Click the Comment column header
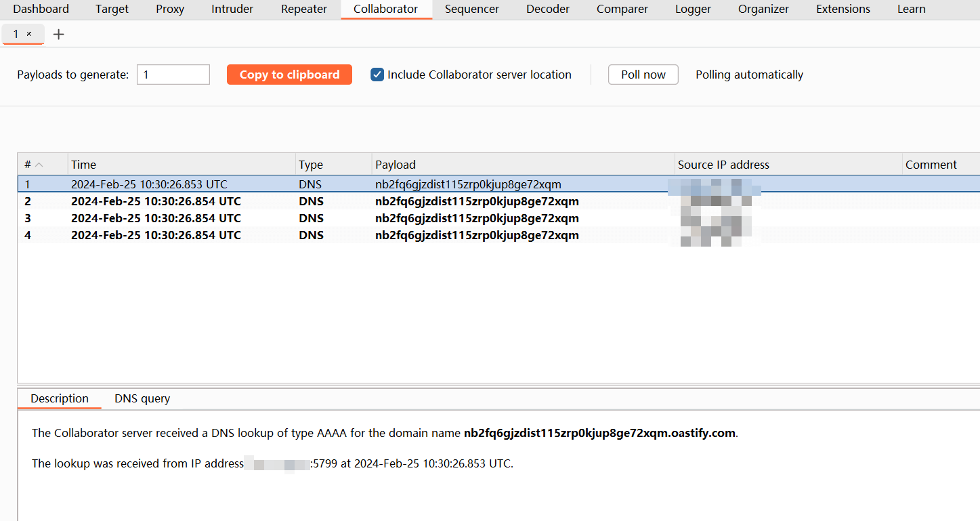This screenshot has height=521, width=980. tap(941, 165)
